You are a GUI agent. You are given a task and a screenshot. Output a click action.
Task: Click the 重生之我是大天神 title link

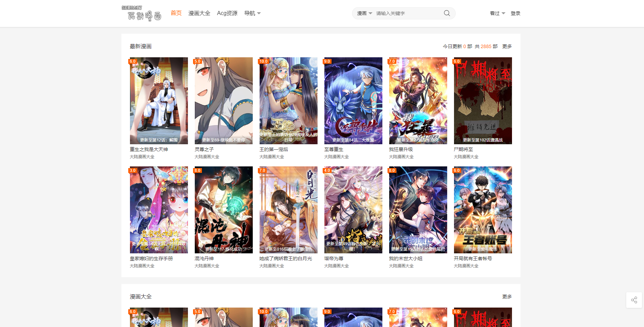[x=149, y=149]
